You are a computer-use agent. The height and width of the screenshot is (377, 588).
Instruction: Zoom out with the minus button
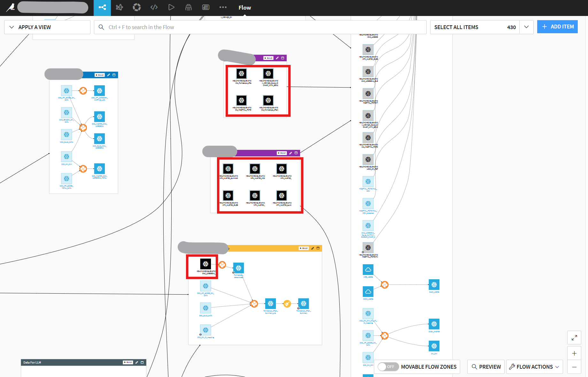click(574, 367)
